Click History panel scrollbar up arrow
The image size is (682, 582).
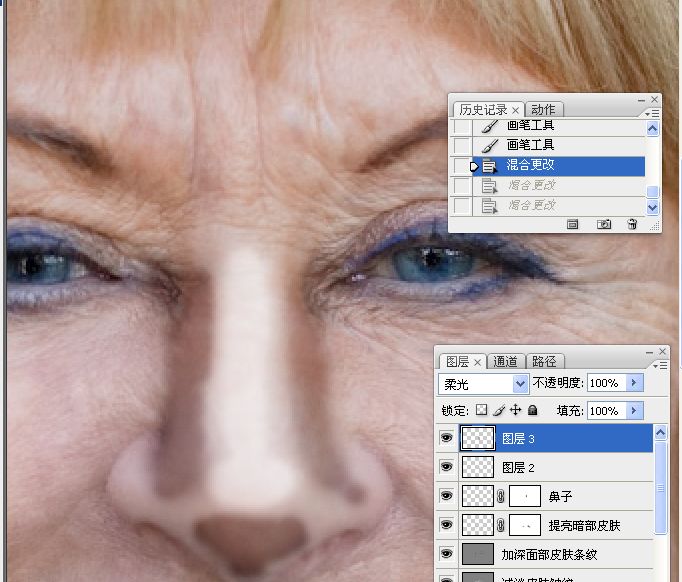[652, 128]
